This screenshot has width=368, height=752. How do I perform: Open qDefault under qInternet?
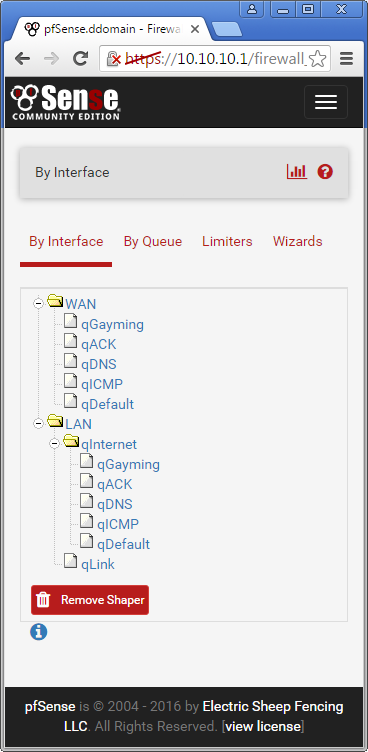tap(123, 544)
